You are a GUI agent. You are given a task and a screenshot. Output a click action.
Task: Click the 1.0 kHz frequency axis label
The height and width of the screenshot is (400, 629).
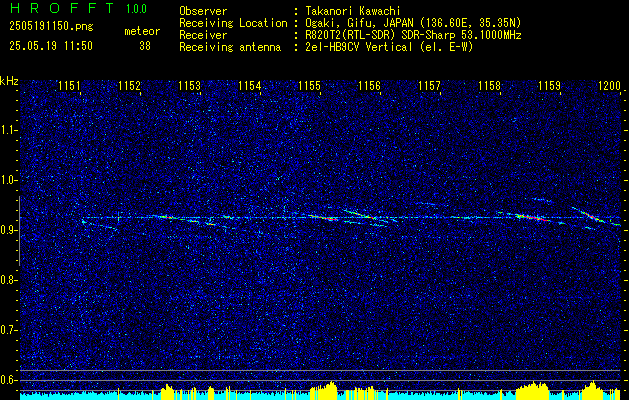9,180
